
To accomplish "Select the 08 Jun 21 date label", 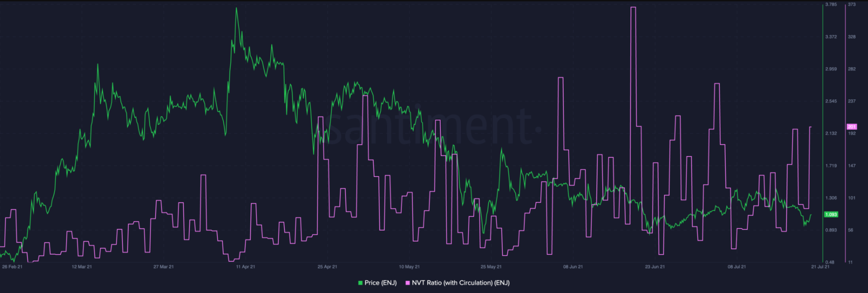I will tap(573, 267).
